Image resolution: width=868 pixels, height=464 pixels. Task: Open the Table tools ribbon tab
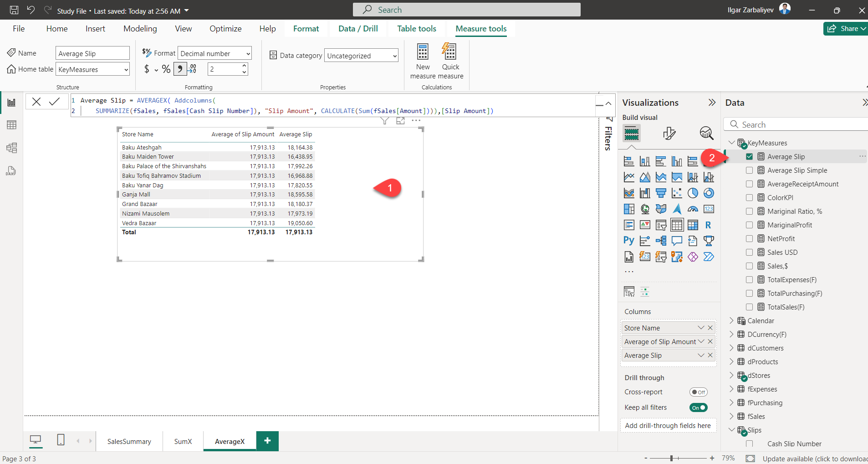tap(416, 28)
